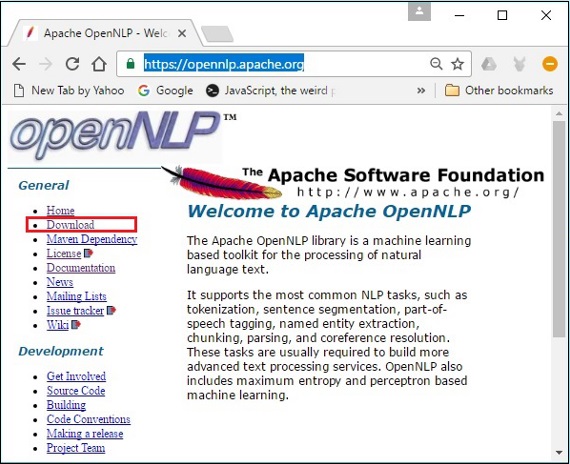Viewport: 570px width, 464px height.
Task: Open the Source Code link
Action: 76,391
